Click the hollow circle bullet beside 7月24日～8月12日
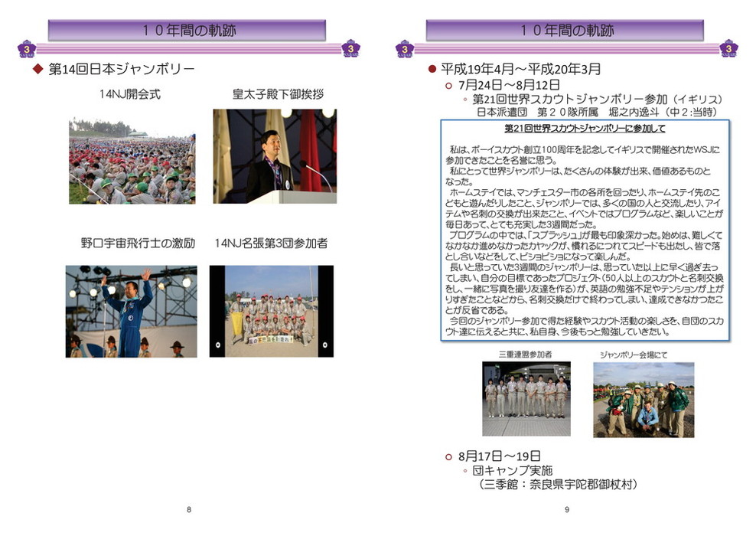756x536 pixels. coord(449,85)
